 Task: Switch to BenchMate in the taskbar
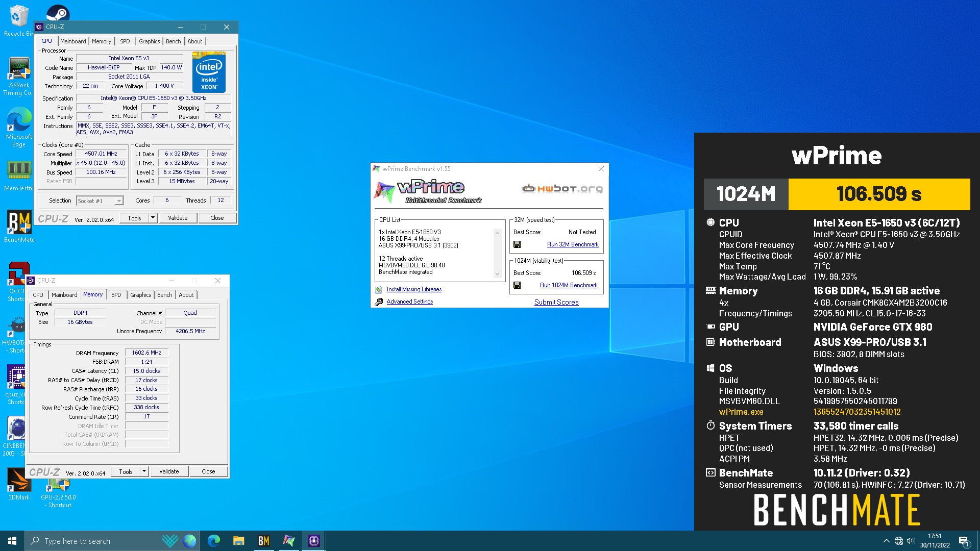[263, 541]
